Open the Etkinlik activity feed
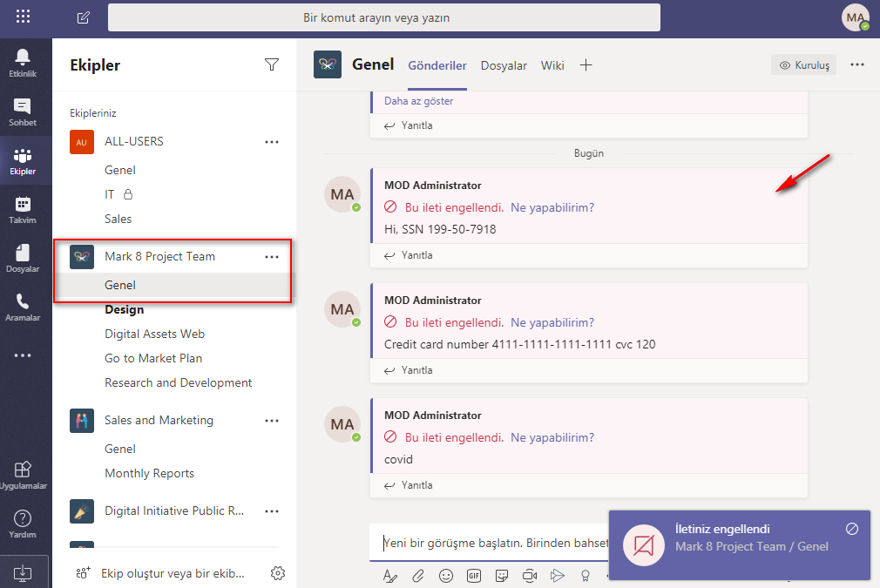The height and width of the screenshot is (588, 880). pos(23,62)
